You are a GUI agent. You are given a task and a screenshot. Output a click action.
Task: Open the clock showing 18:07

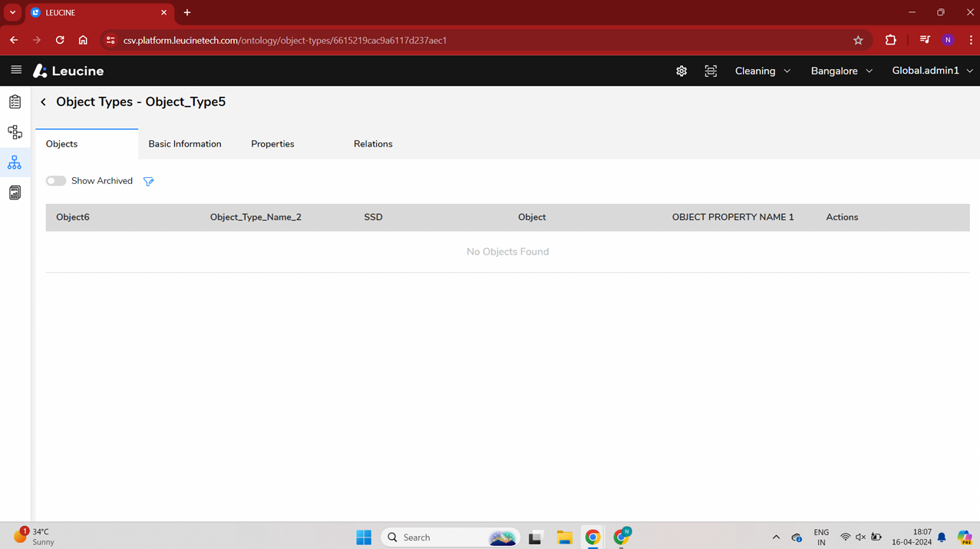912,537
